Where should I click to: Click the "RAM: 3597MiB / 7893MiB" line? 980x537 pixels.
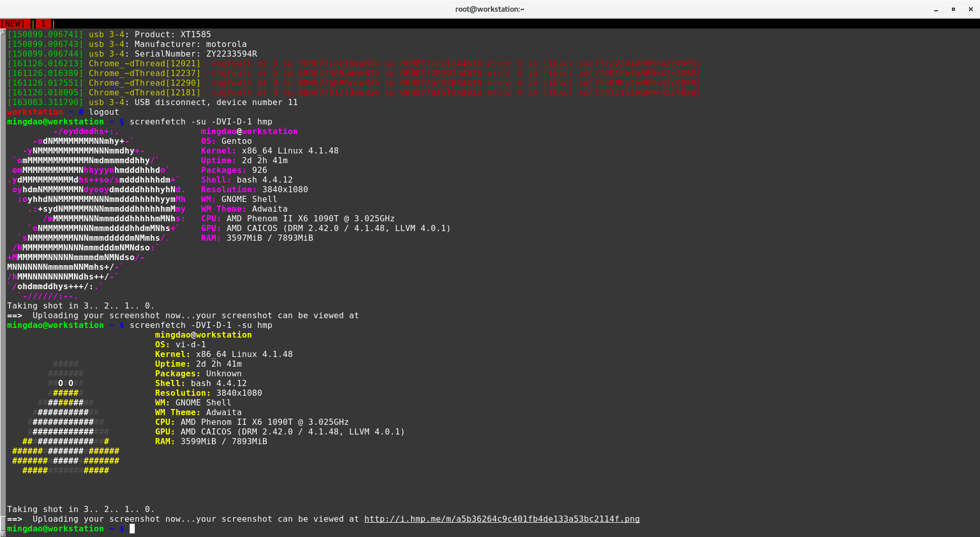[x=257, y=238]
